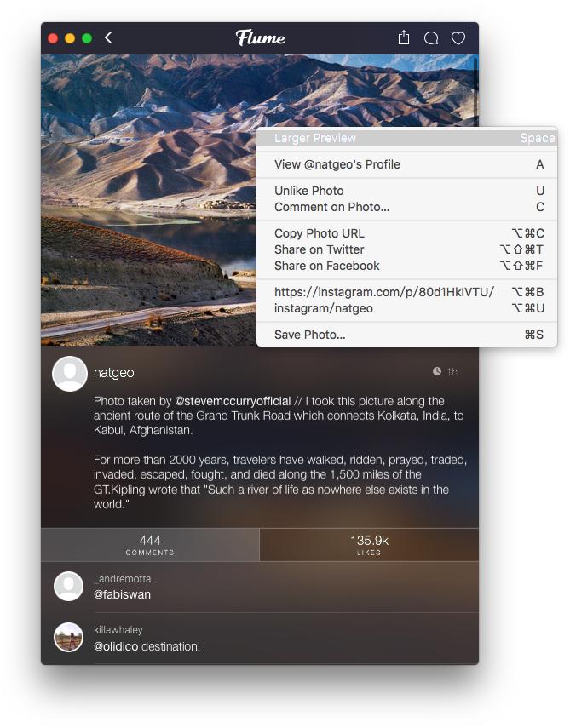Click the green fullscreen button
Image resolution: width=570 pixels, height=728 pixels.
point(87,38)
